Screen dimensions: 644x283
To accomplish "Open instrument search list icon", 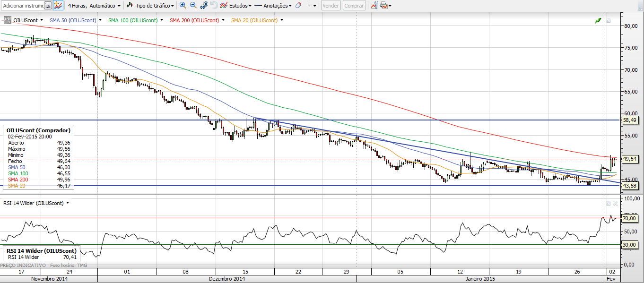I will pyautogui.click(x=48, y=6).
